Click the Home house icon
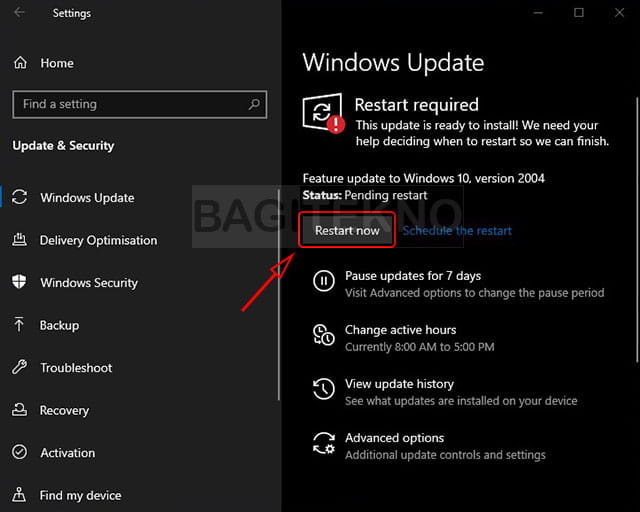 click(20, 63)
